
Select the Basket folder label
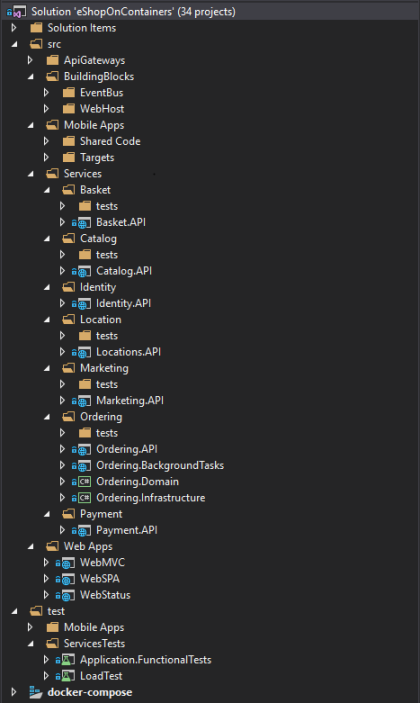point(95,190)
